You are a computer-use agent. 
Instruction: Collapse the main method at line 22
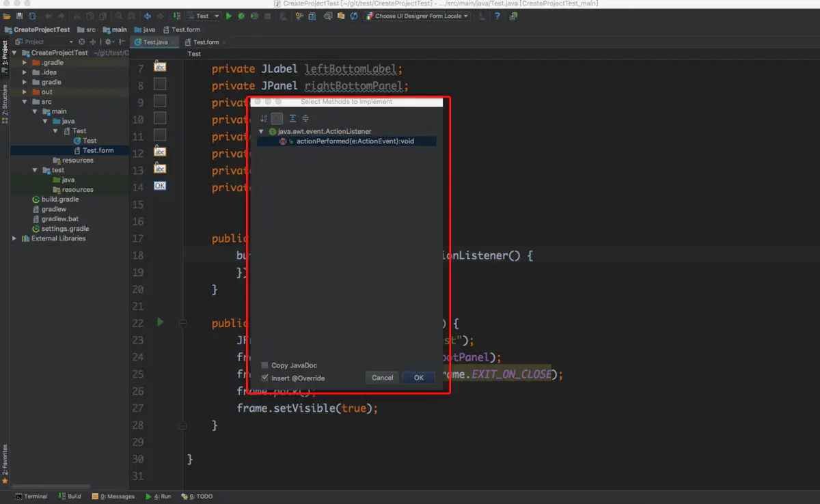(182, 323)
